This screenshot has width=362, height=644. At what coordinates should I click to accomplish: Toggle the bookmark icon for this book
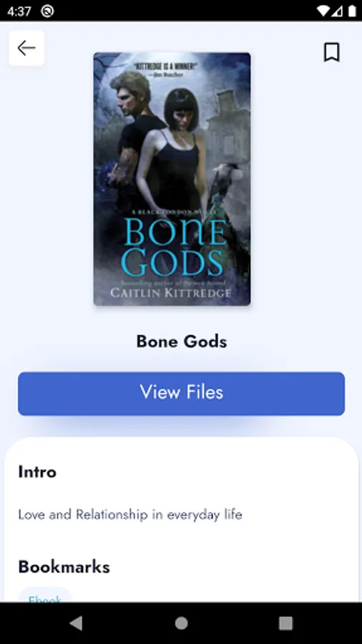[x=332, y=52]
